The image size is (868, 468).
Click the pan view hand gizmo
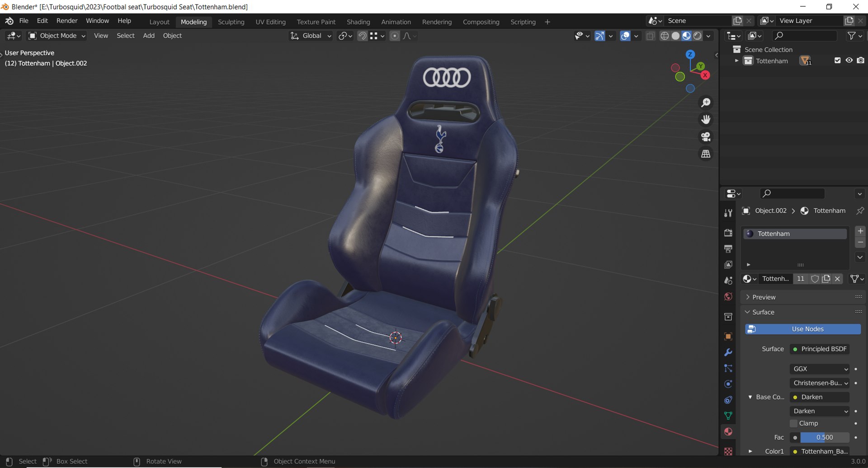(x=706, y=120)
